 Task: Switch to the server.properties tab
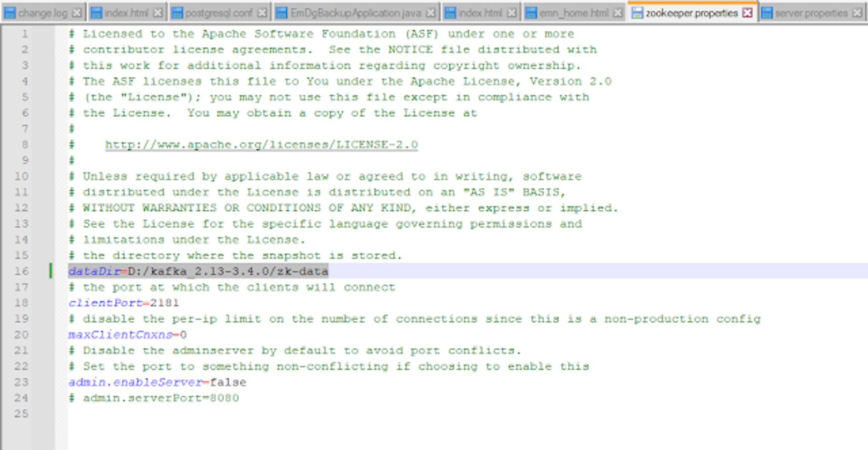[811, 13]
